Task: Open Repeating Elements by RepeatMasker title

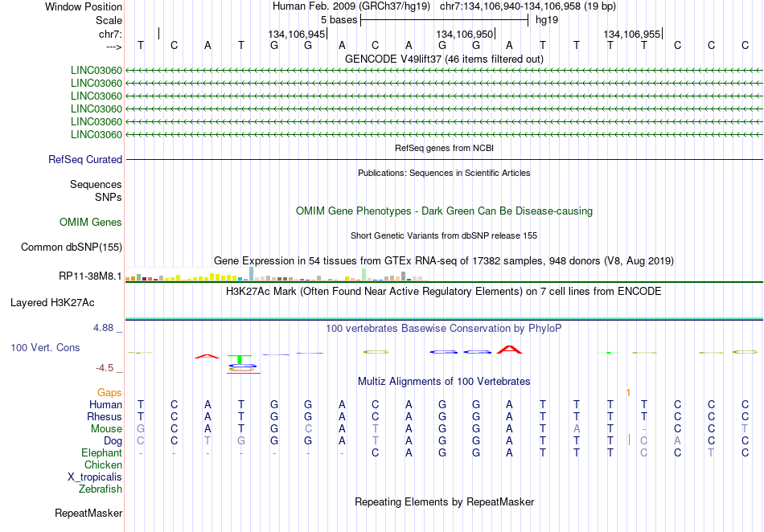Action: point(444,501)
